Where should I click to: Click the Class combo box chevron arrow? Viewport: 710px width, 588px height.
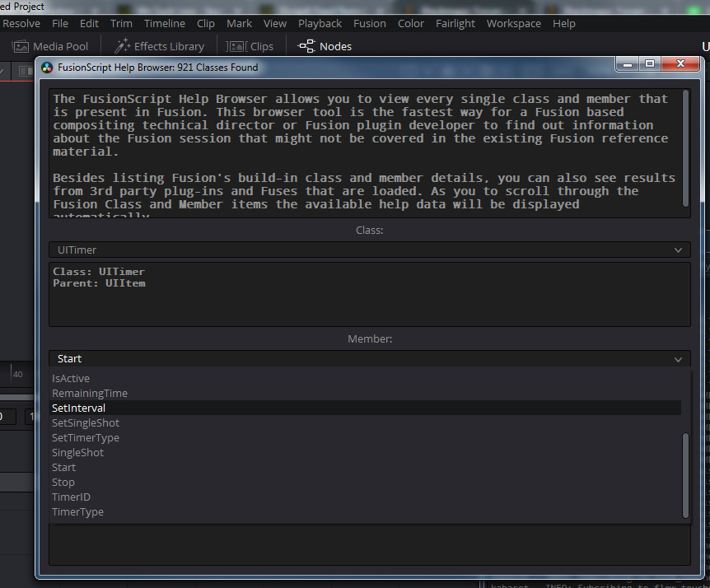678,250
